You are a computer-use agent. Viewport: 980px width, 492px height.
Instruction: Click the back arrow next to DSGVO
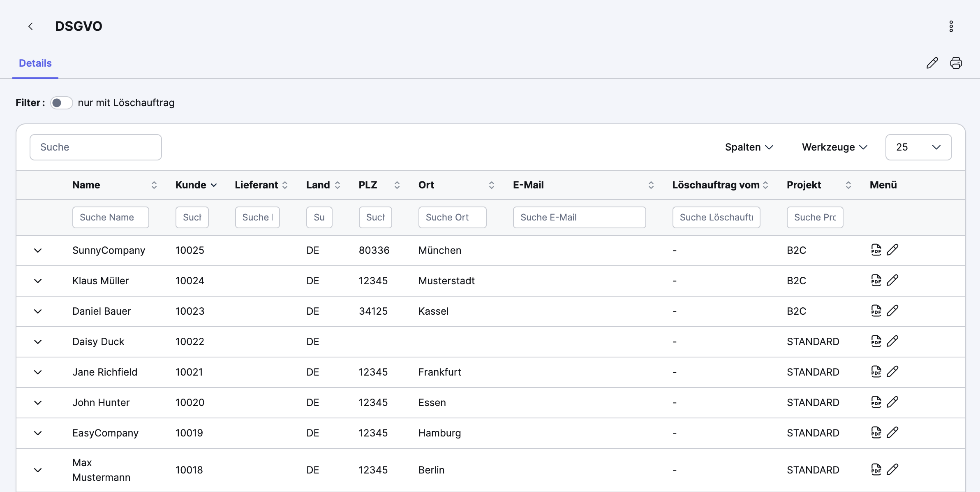[30, 26]
